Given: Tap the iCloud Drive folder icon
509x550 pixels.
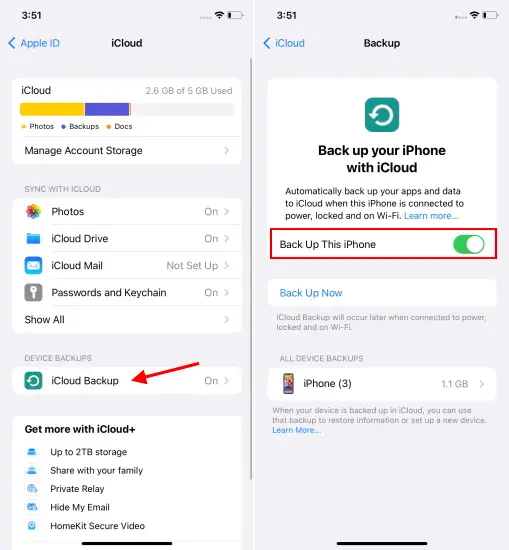Looking at the screenshot, I should (33, 239).
